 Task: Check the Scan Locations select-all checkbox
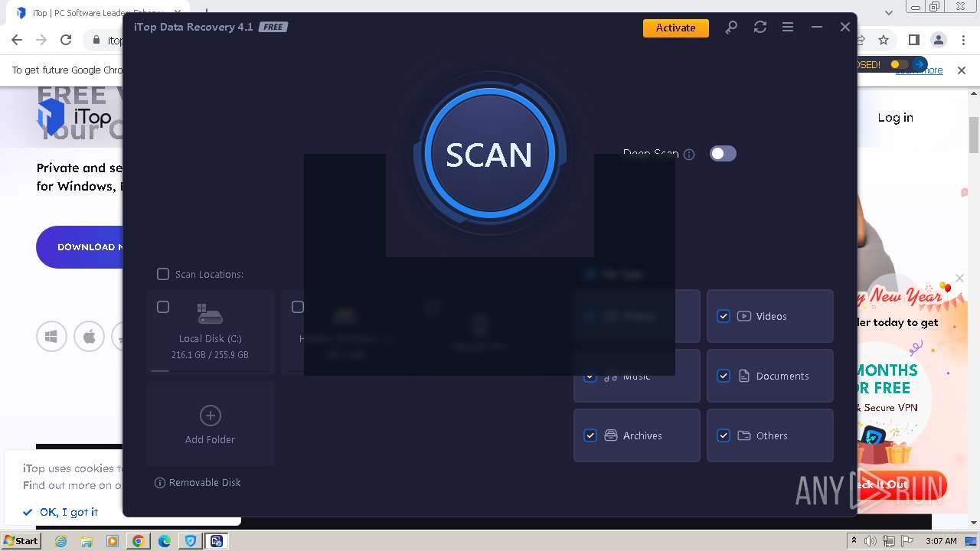pos(162,274)
